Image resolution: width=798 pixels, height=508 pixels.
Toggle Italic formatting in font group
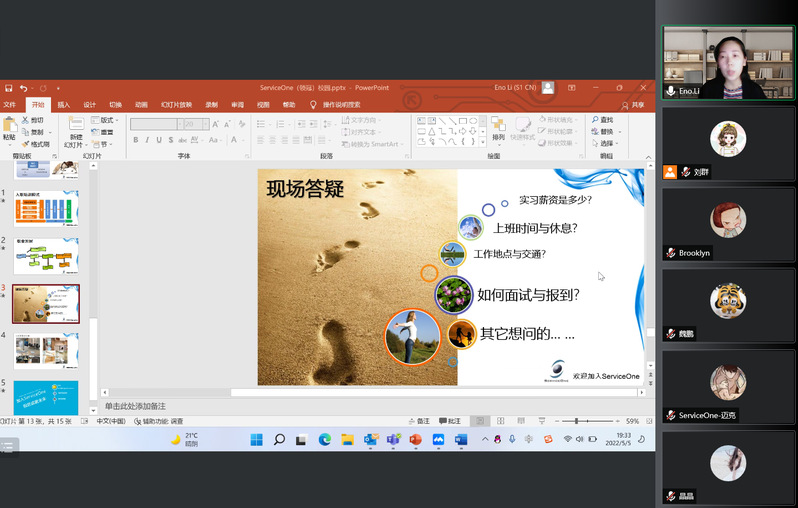148,140
